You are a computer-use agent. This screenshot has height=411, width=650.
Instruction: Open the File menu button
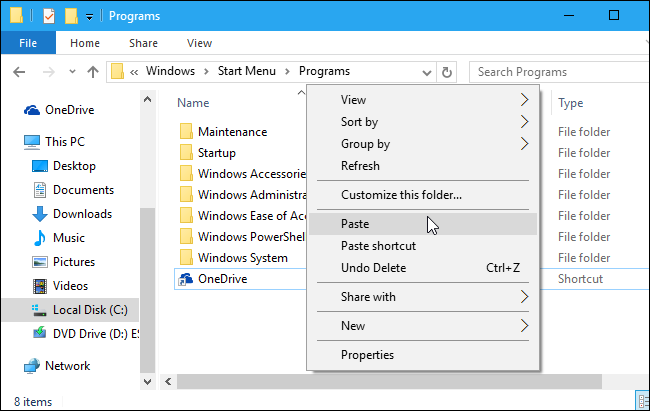pos(28,44)
